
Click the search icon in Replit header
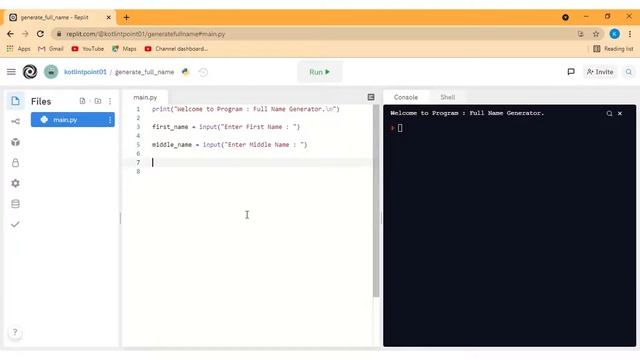click(629, 72)
